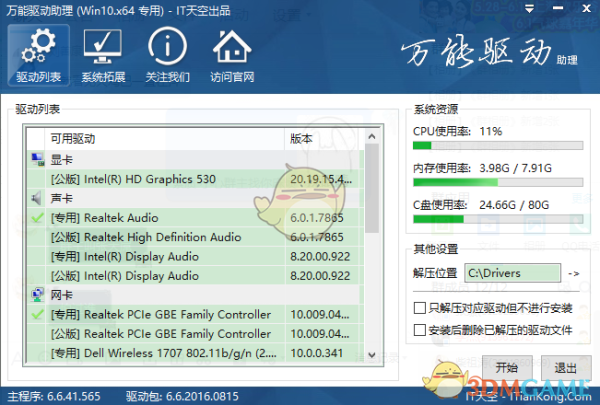This screenshot has height=405, width=600.
Task: Select [公版] Realtek High Definition Audio row
Action: click(195, 237)
